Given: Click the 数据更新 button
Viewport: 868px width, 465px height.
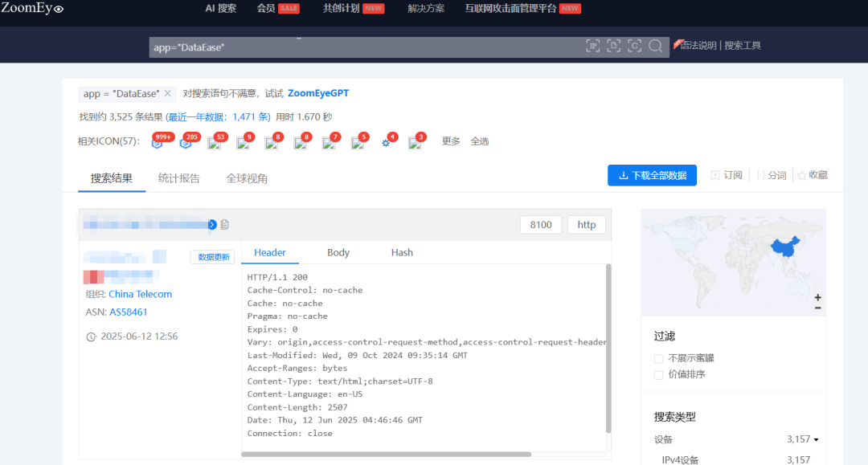Looking at the screenshot, I should pyautogui.click(x=213, y=257).
